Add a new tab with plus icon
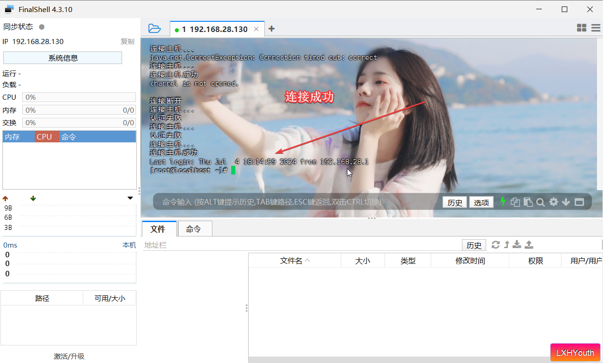 pos(271,29)
